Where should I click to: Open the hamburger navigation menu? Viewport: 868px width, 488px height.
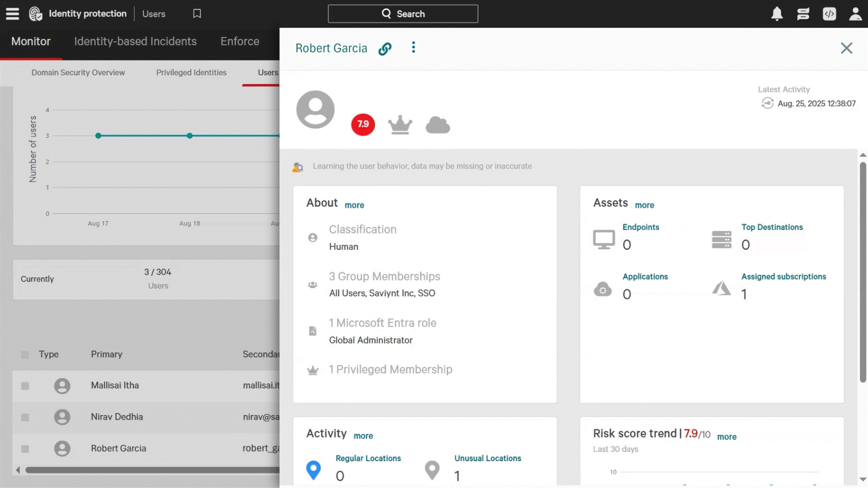coord(12,14)
